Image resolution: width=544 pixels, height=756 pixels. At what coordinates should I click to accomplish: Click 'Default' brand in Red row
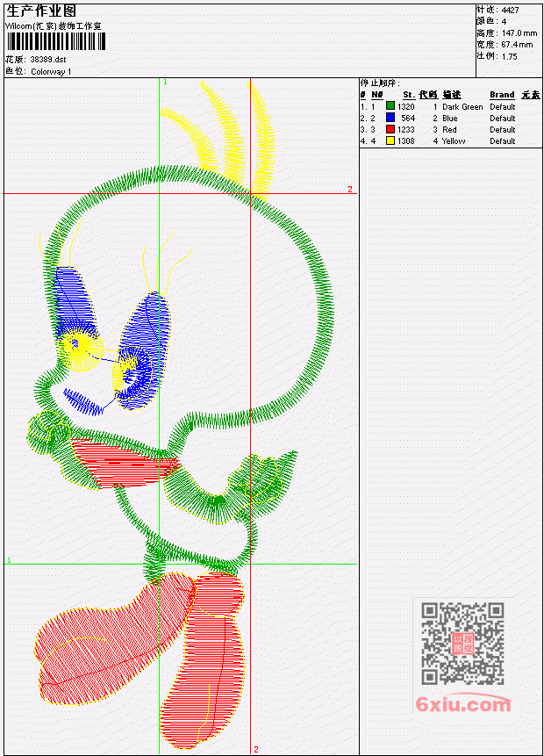tap(503, 130)
